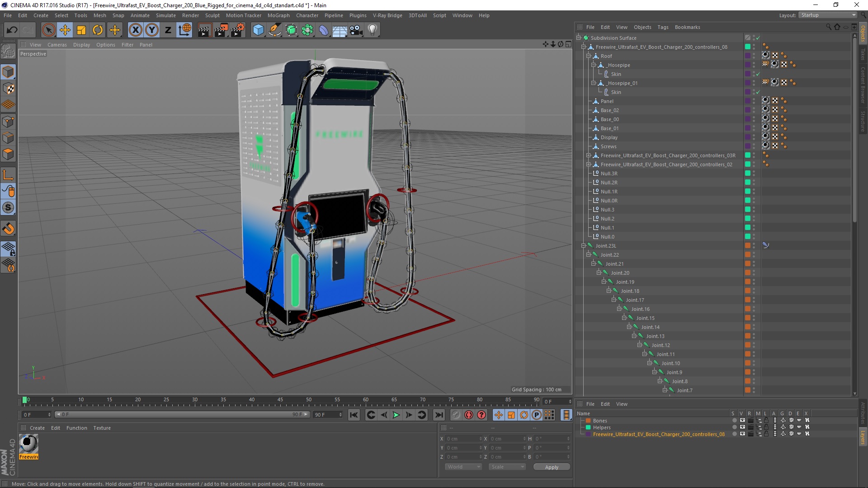Open Edit Render Settings icon

238,30
